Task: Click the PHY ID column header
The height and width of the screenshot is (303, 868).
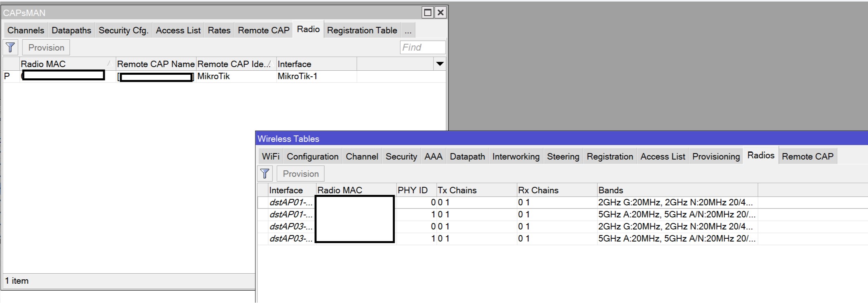Action: coord(412,190)
